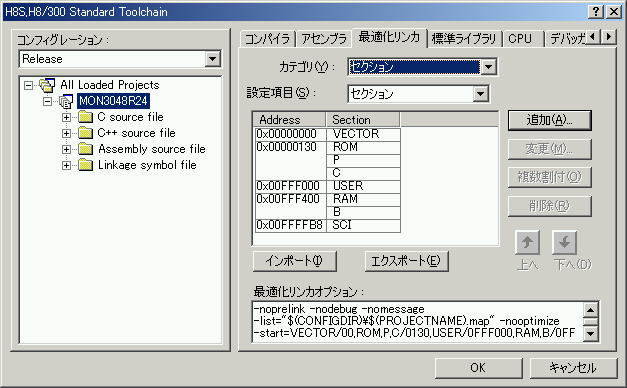The image size is (627, 388).
Task: Expand the Assembly source file node
Action: tap(66, 149)
